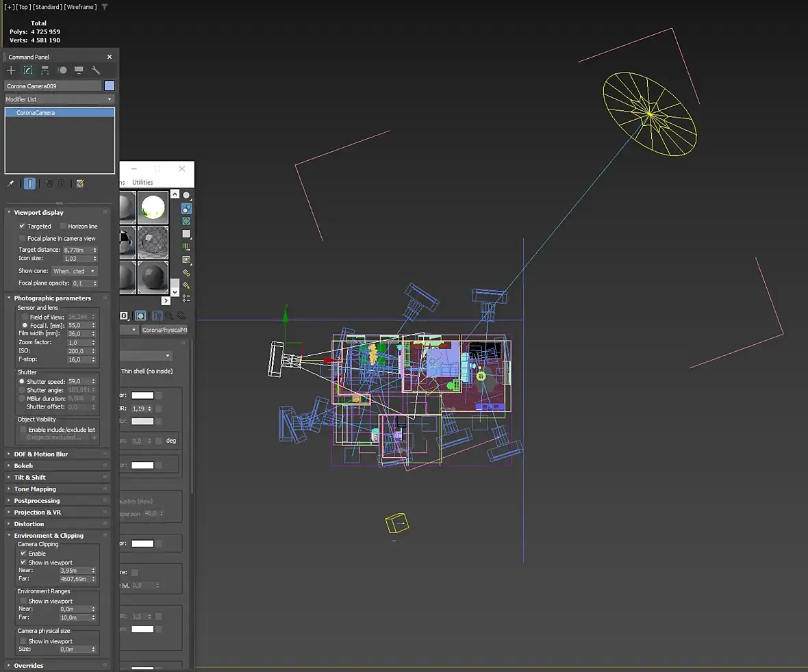Screen dimensions: 808x672
Task: Open the Motion panel icon
Action: click(62, 70)
